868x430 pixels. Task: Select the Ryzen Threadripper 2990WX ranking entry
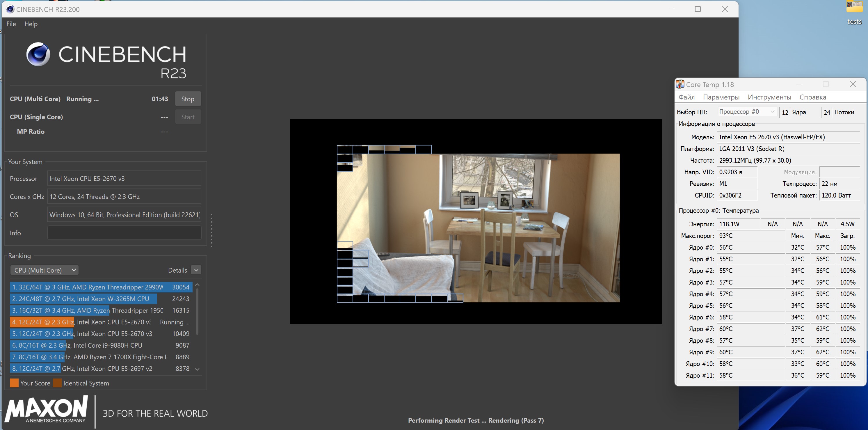pyautogui.click(x=101, y=287)
